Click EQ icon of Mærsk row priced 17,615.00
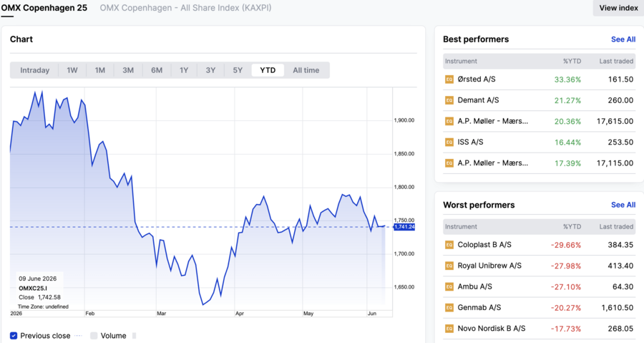This screenshot has height=343, width=644. (449, 121)
